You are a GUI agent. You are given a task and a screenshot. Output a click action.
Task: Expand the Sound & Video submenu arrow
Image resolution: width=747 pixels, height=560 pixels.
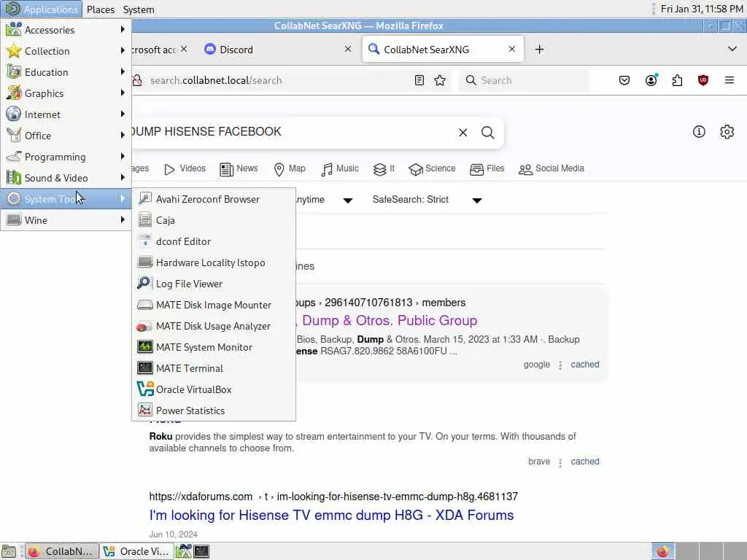[x=123, y=177]
